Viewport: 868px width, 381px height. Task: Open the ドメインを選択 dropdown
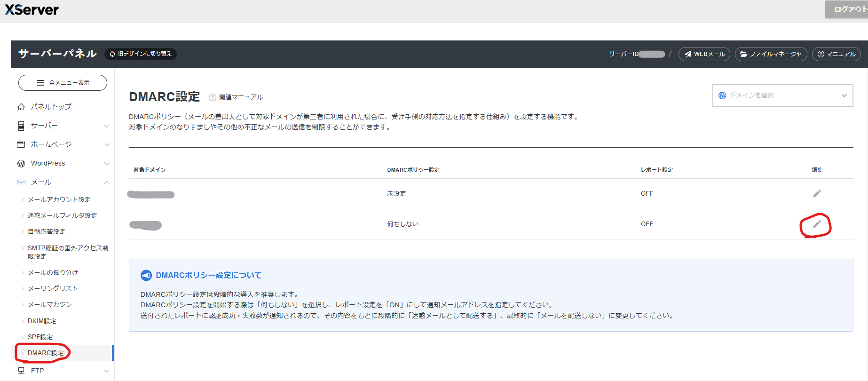782,95
